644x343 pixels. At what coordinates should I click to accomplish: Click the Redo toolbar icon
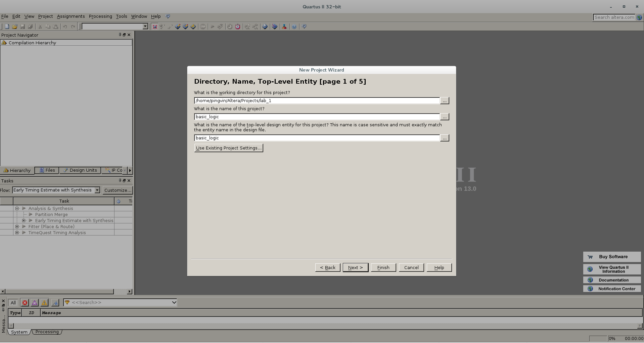point(73,27)
